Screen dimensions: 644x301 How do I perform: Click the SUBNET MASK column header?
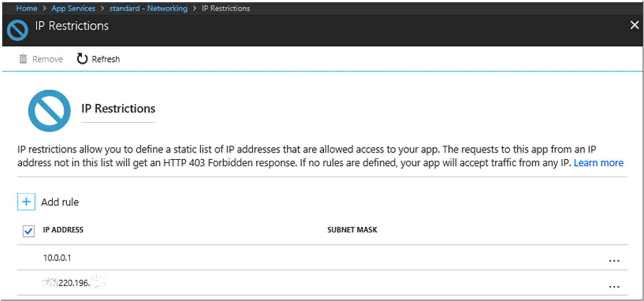coord(352,230)
